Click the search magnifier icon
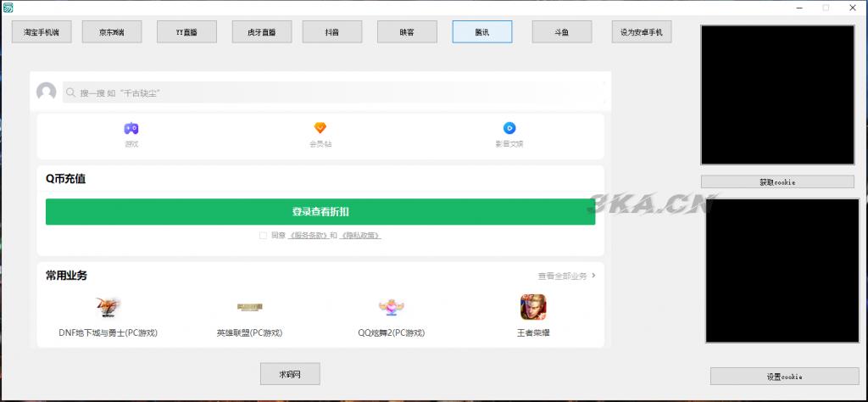Image resolution: width=868 pixels, height=402 pixels. (71, 92)
